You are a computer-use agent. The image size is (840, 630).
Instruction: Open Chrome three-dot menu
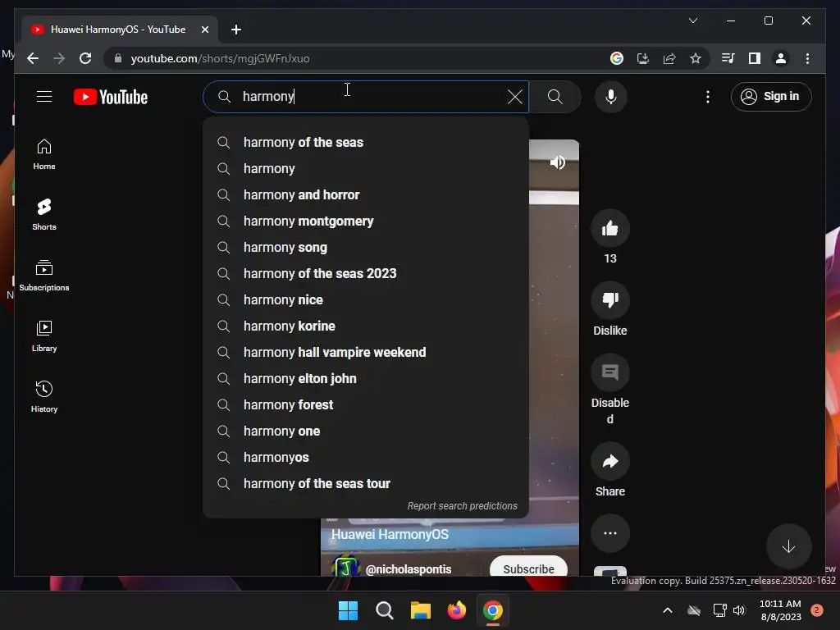(807, 58)
